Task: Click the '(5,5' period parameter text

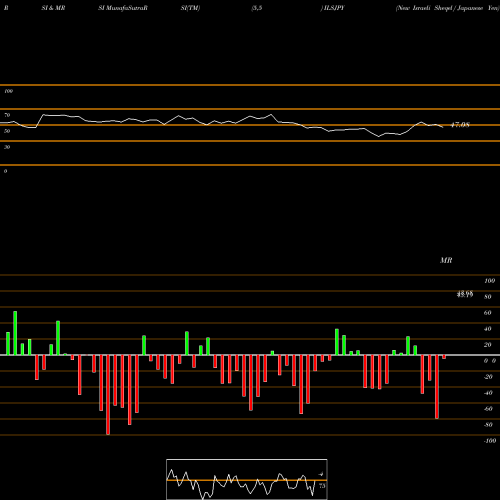Action: 257,8
